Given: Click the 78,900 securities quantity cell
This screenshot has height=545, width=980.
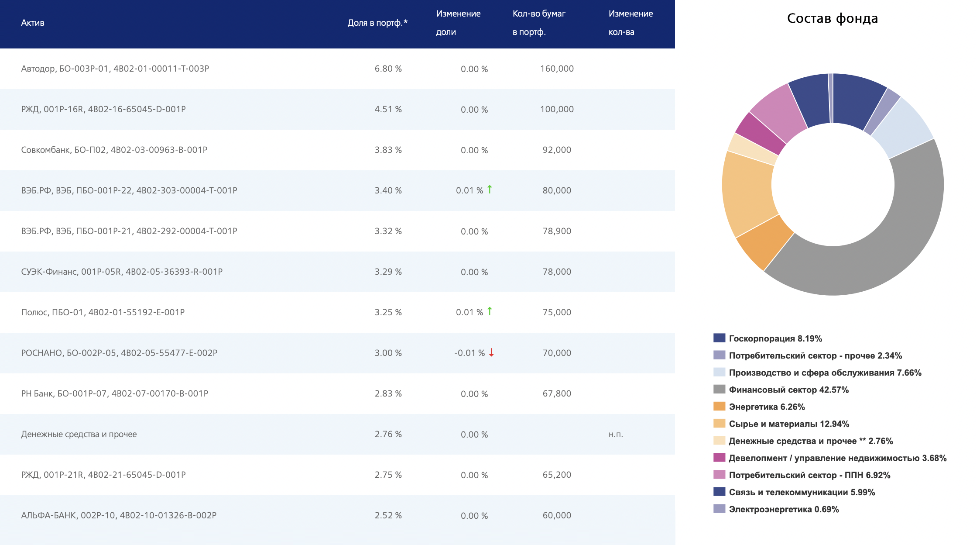Looking at the screenshot, I should (557, 231).
